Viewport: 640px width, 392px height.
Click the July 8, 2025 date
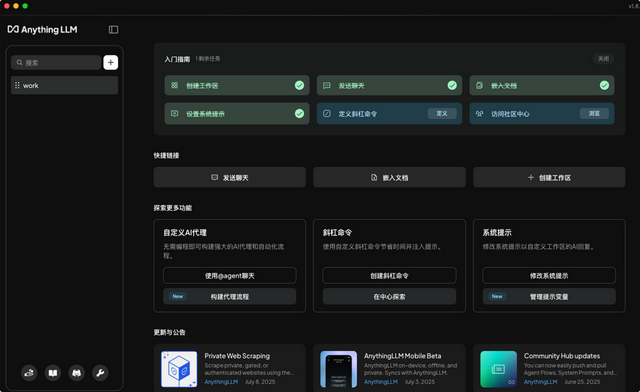pos(260,382)
